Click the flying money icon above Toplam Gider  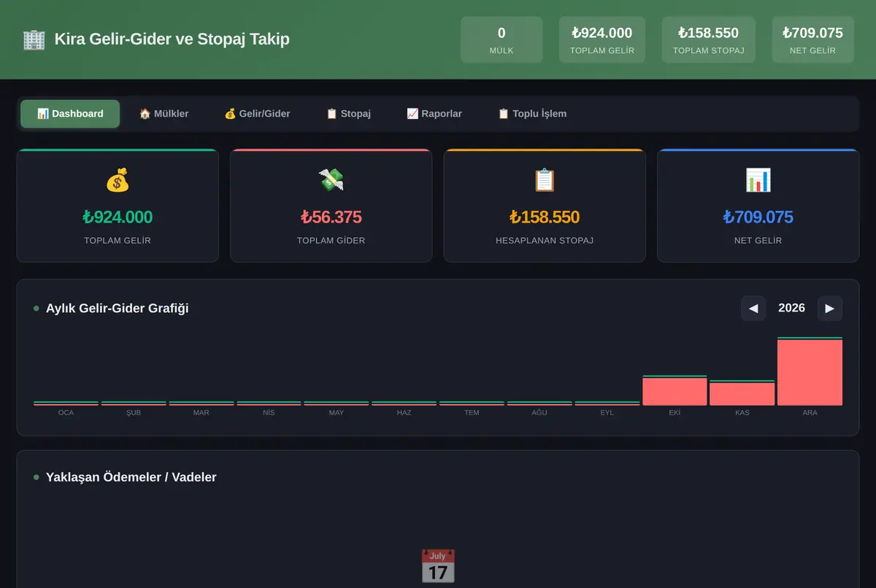click(331, 180)
